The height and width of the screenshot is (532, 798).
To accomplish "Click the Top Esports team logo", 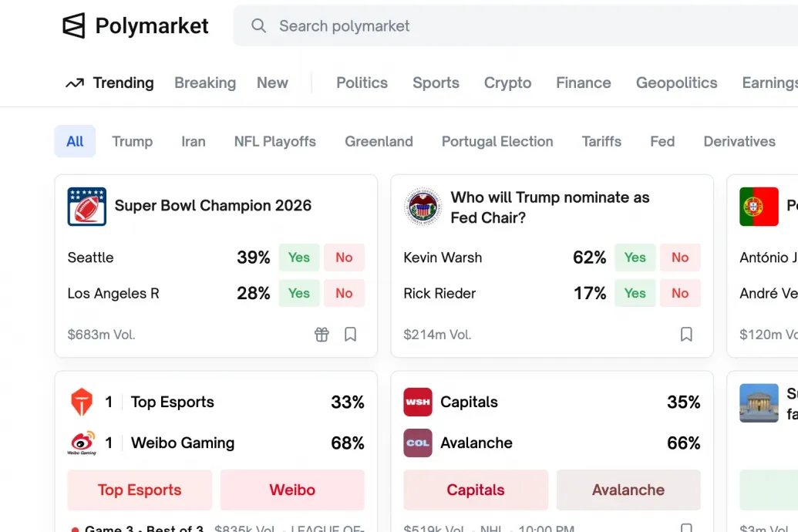I will pyautogui.click(x=82, y=402).
